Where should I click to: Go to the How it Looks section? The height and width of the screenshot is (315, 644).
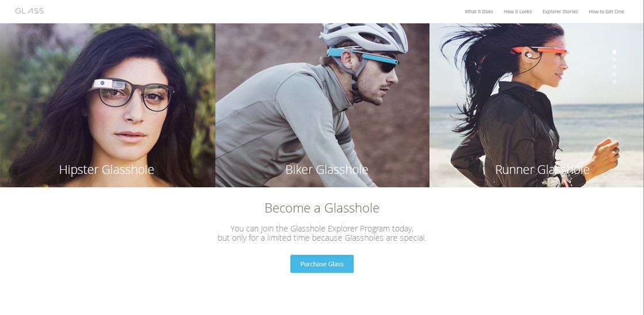tap(517, 12)
